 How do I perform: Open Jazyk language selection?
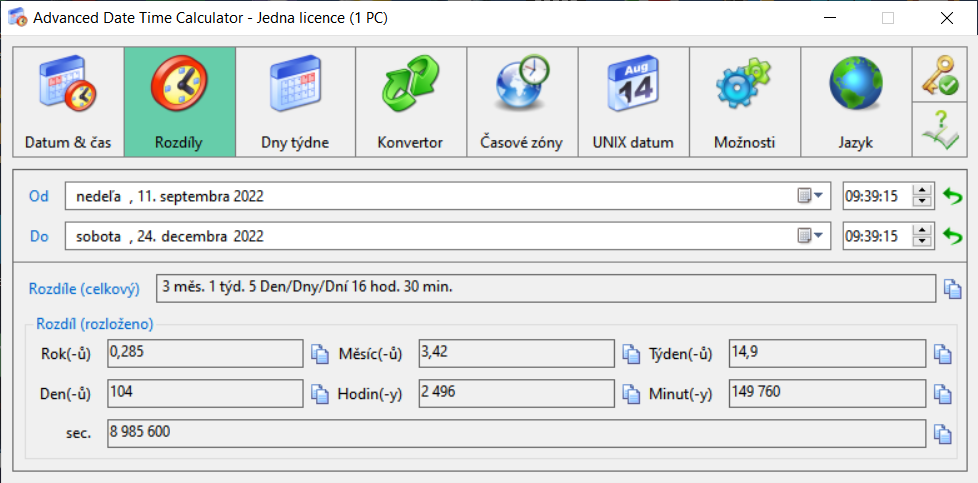[x=855, y=102]
